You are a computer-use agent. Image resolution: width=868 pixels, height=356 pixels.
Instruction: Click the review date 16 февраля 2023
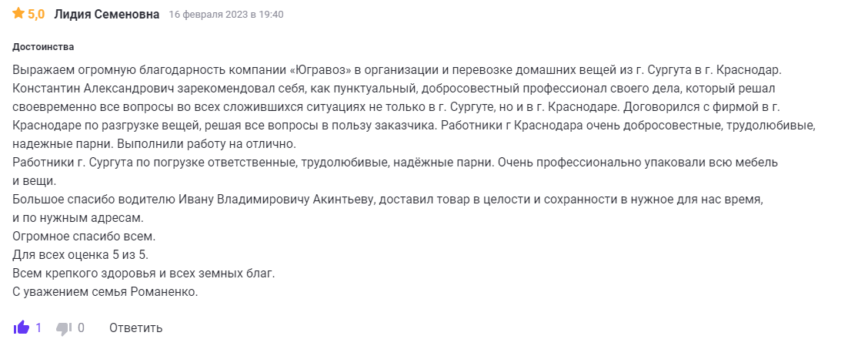click(x=226, y=15)
